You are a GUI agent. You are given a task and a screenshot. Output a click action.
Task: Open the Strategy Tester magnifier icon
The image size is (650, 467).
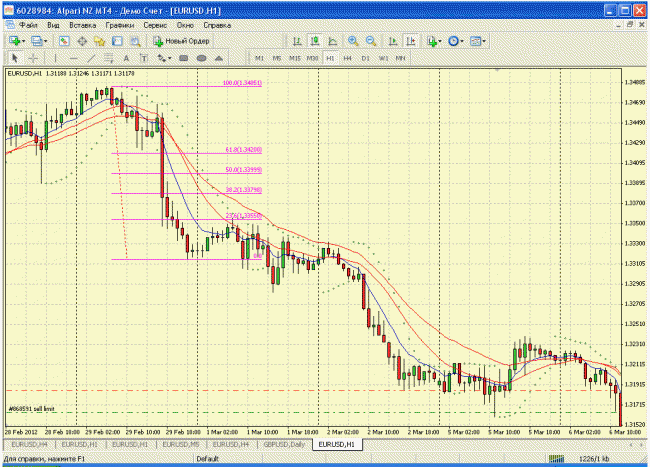(135, 41)
